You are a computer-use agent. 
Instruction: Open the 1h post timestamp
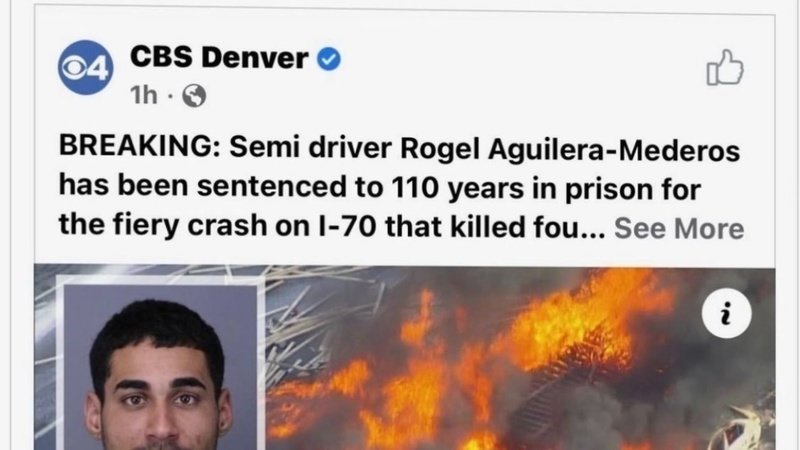(143, 95)
